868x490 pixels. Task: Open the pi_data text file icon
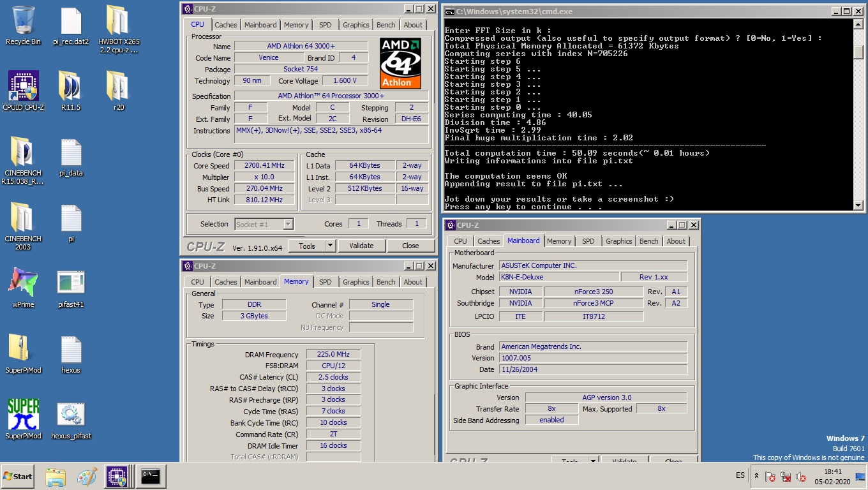point(71,157)
